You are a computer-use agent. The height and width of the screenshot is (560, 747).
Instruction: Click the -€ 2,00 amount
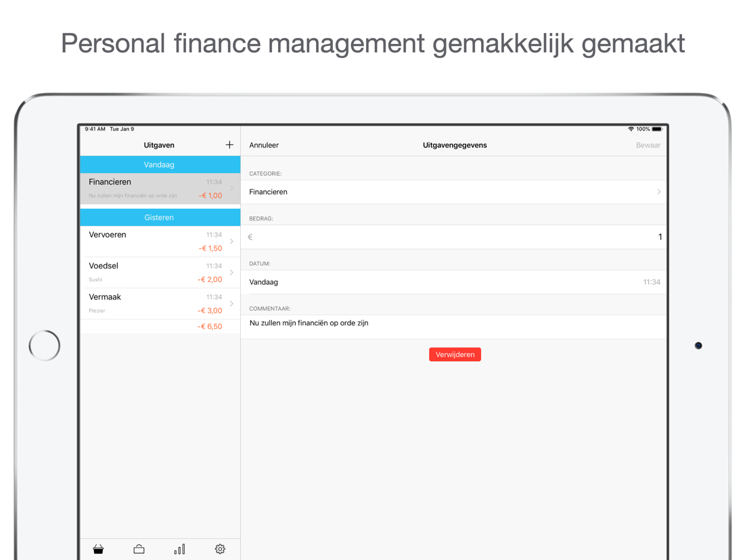tap(210, 279)
